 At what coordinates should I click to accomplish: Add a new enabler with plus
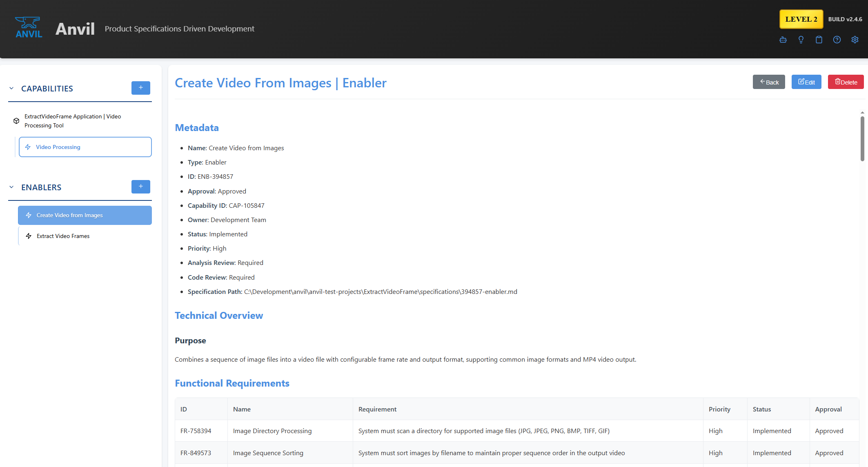(x=140, y=187)
